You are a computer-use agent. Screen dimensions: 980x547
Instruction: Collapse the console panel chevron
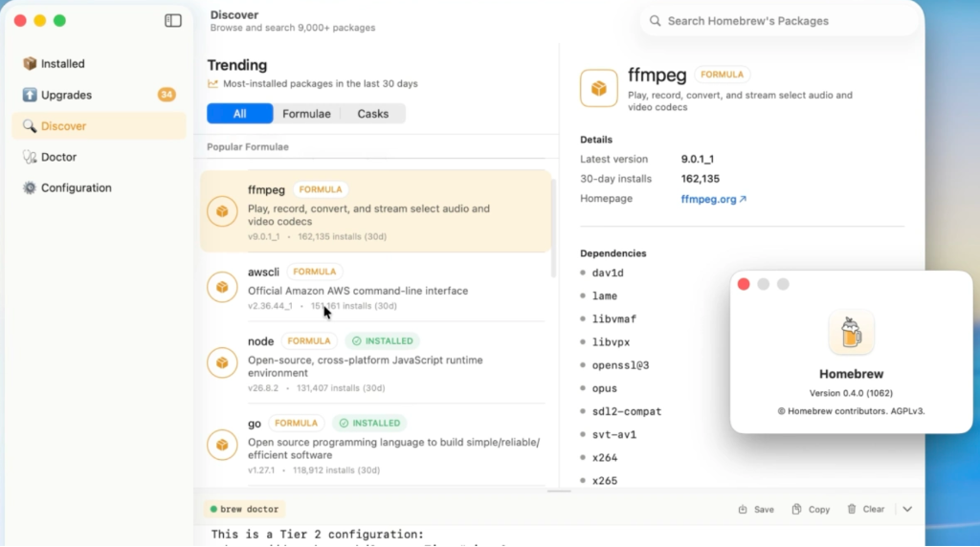pyautogui.click(x=907, y=510)
